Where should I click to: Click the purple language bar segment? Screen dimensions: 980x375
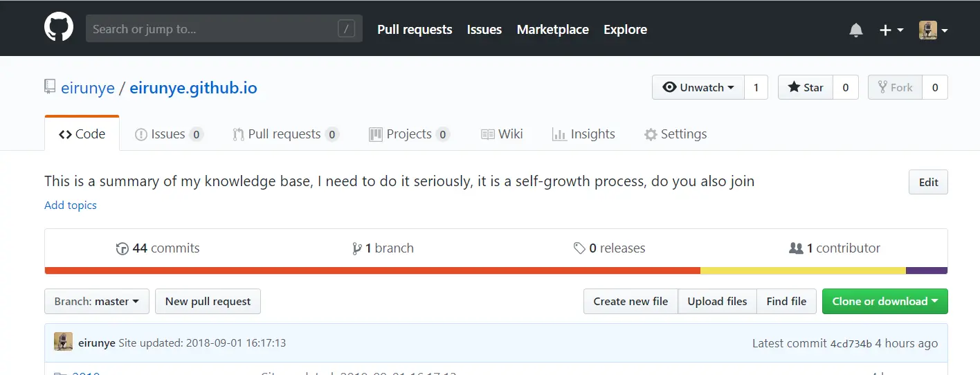point(927,271)
